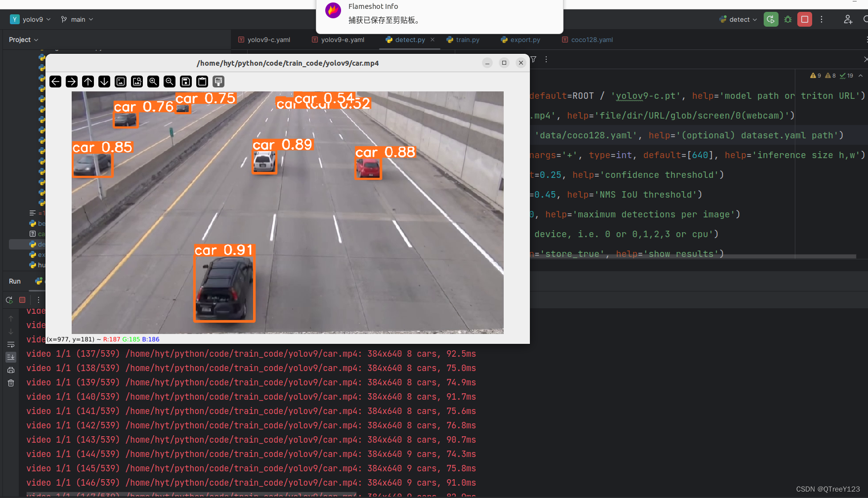
Task: Close the detect.py tab
Action: (x=433, y=40)
